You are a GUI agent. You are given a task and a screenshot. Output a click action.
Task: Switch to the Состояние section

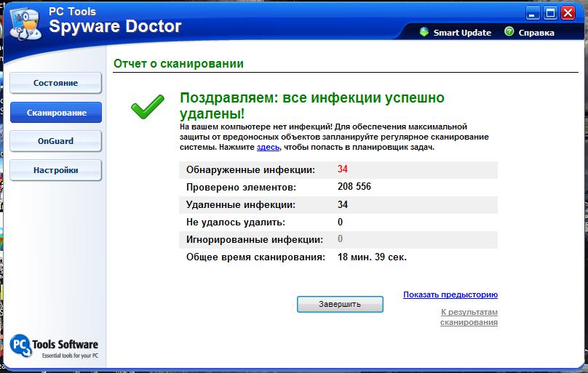[55, 83]
